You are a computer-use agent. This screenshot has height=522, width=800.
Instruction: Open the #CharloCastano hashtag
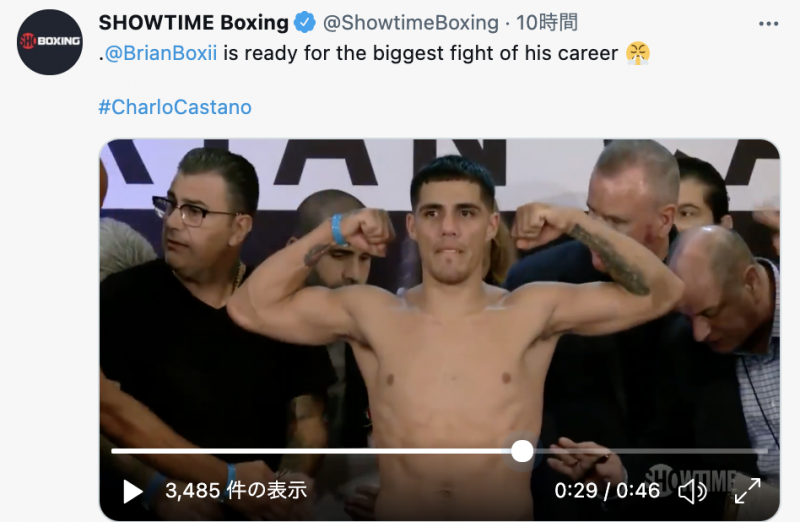[x=175, y=107]
